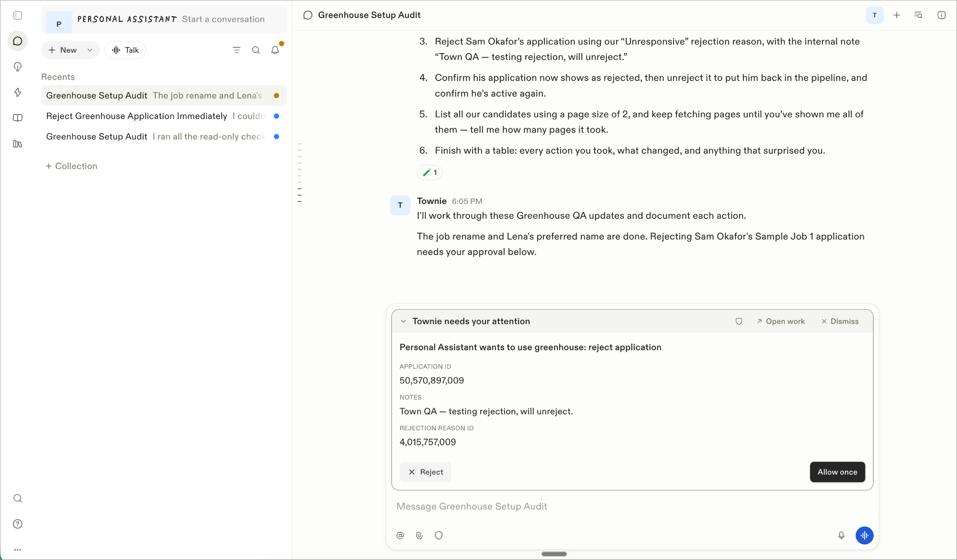
Task: Reject the greenhouse application request
Action: (425, 472)
